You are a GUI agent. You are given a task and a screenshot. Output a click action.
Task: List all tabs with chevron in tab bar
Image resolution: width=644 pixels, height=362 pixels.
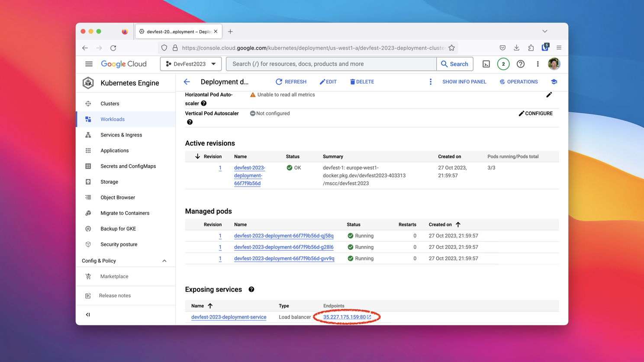click(545, 31)
